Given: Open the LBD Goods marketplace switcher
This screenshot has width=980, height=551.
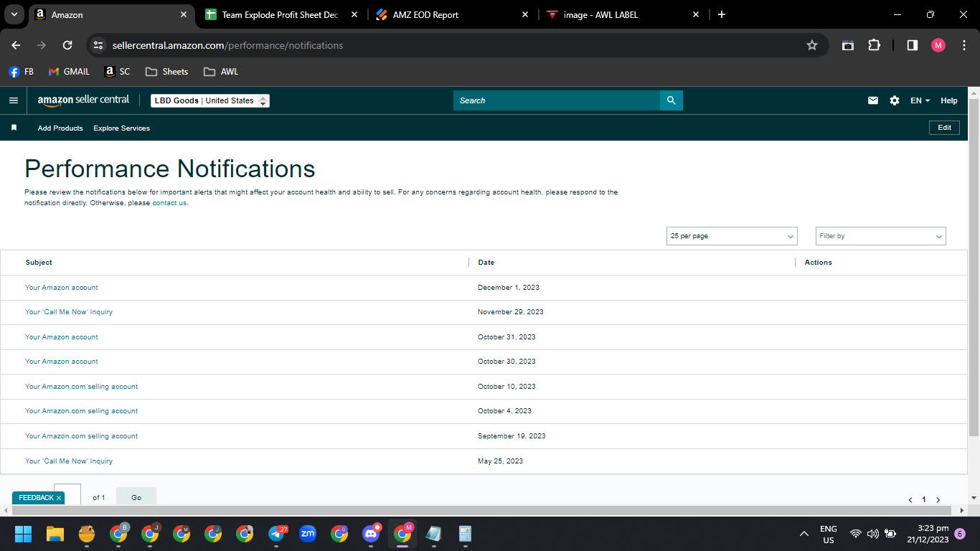Looking at the screenshot, I should 210,100.
